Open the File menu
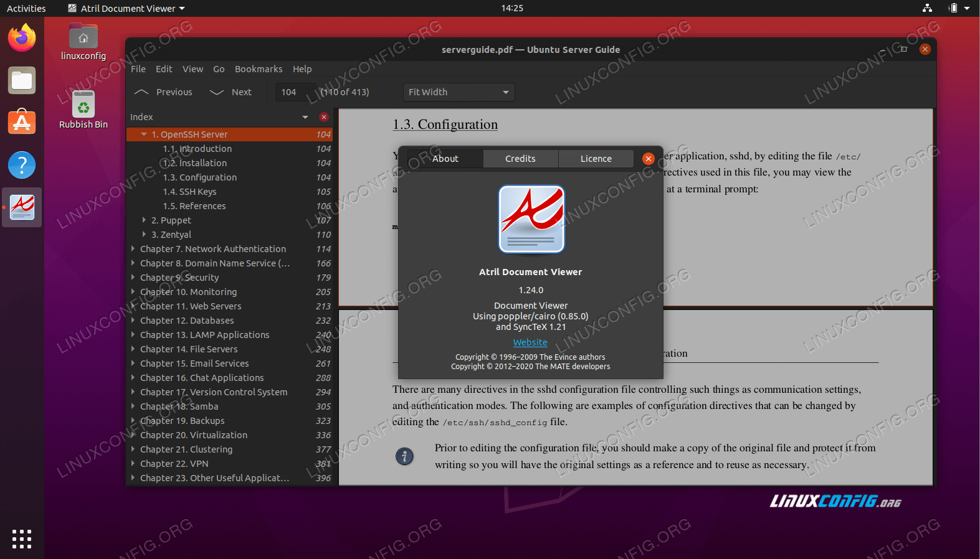980x559 pixels. pyautogui.click(x=138, y=69)
